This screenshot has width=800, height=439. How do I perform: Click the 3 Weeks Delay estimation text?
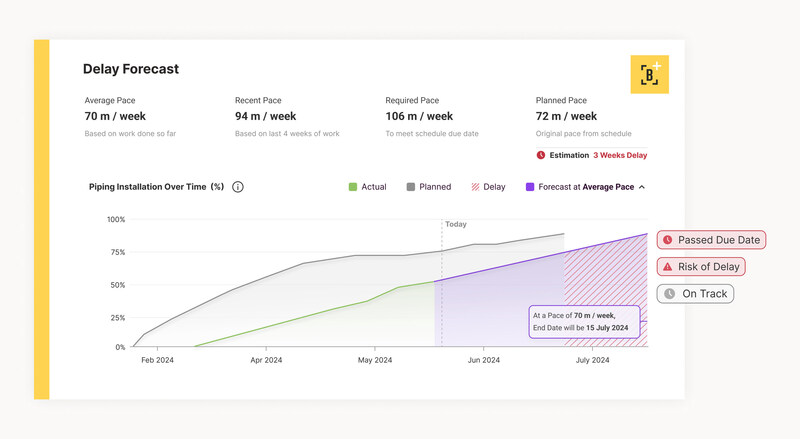pos(620,155)
